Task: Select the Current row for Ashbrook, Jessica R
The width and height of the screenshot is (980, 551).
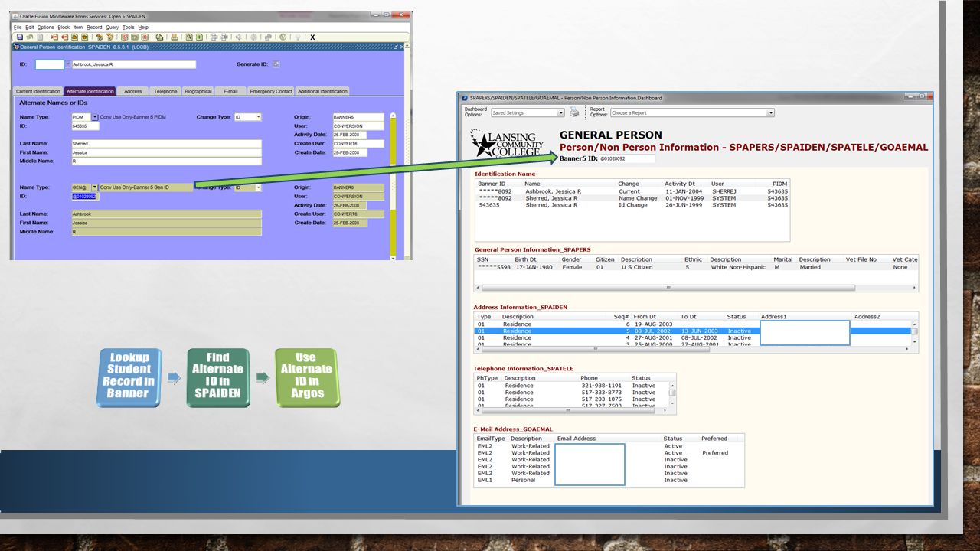Action: point(632,191)
